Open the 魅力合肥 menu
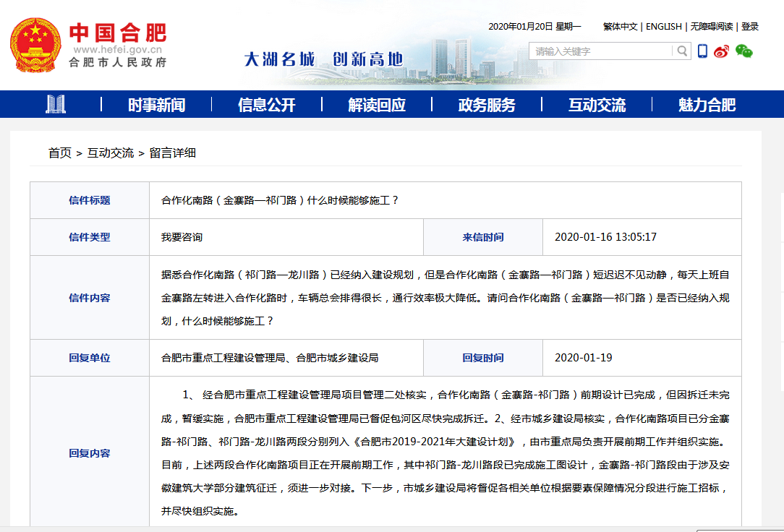The image size is (784, 532). (x=707, y=104)
